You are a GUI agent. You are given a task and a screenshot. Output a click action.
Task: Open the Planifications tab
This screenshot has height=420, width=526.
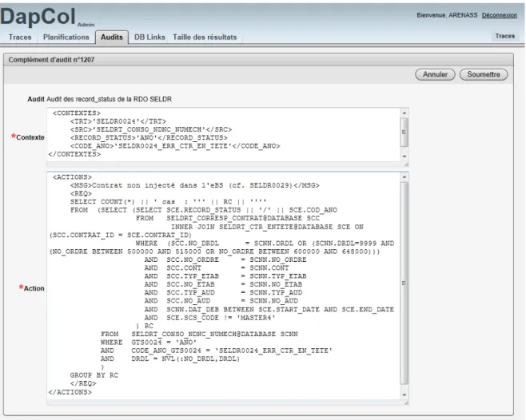click(66, 37)
